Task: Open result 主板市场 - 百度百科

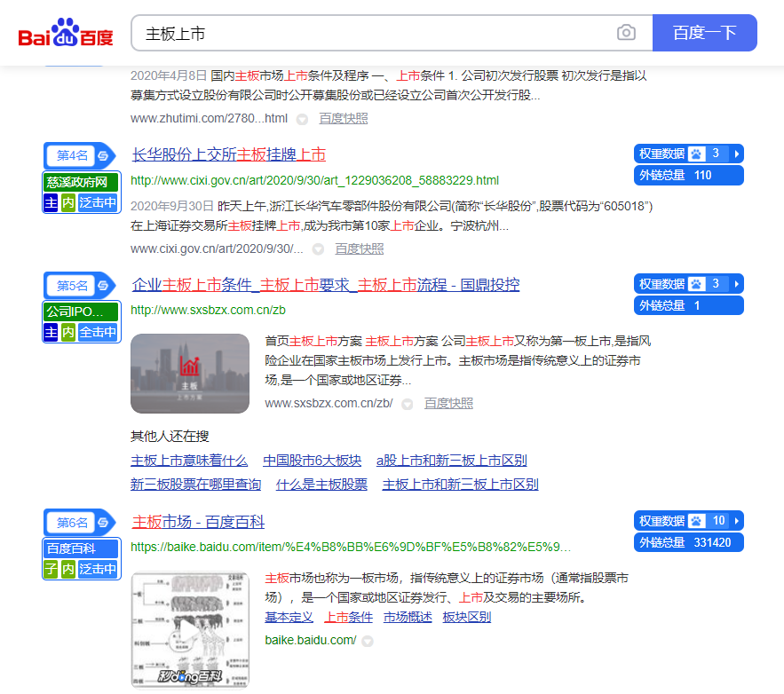Action: pos(198,522)
